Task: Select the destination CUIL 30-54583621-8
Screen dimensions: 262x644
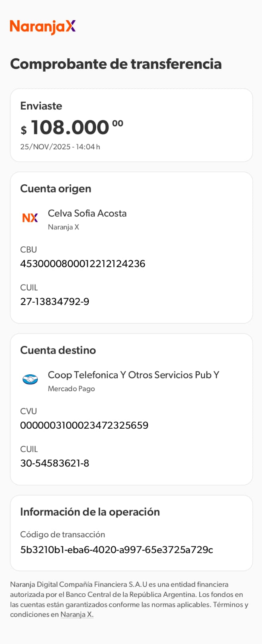Action: [55, 463]
